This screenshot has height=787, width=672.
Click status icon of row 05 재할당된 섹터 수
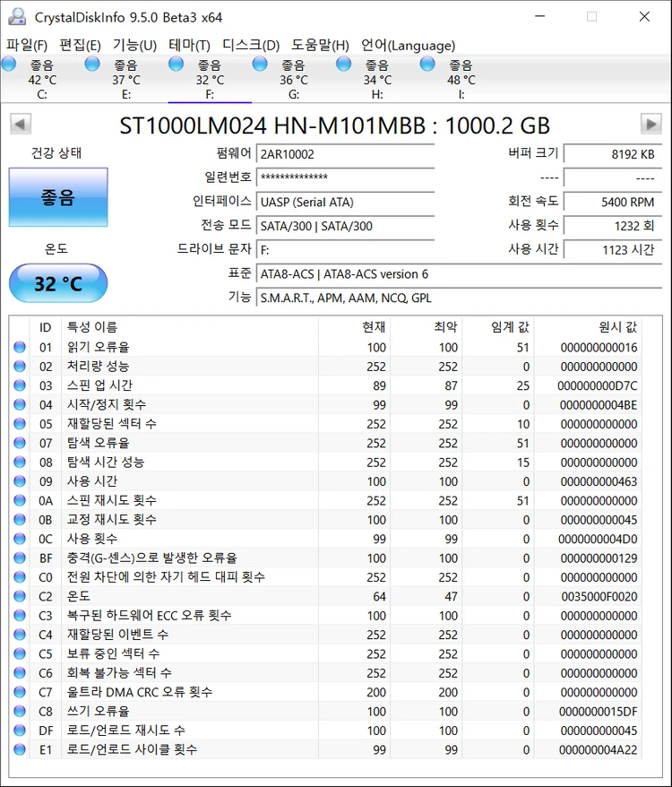[20, 424]
